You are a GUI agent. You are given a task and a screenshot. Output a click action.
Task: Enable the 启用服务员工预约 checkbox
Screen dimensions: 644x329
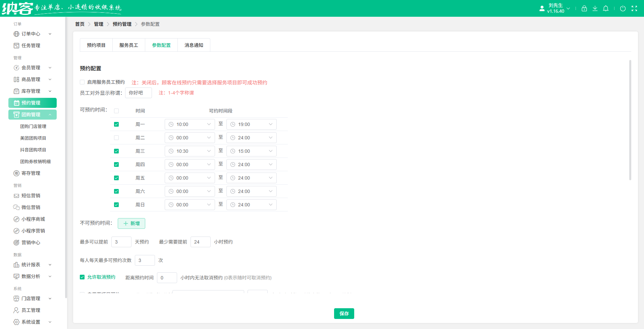[82, 82]
